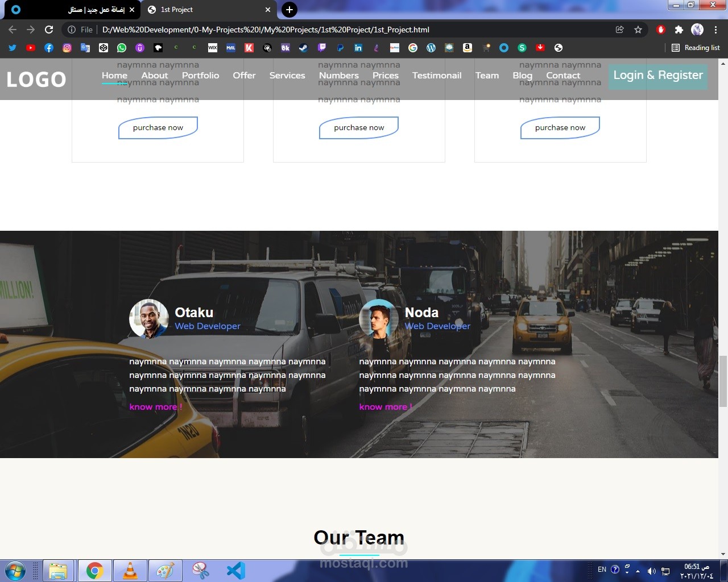Open the Instagram bookmark
The height and width of the screenshot is (582, 728).
coord(67,48)
